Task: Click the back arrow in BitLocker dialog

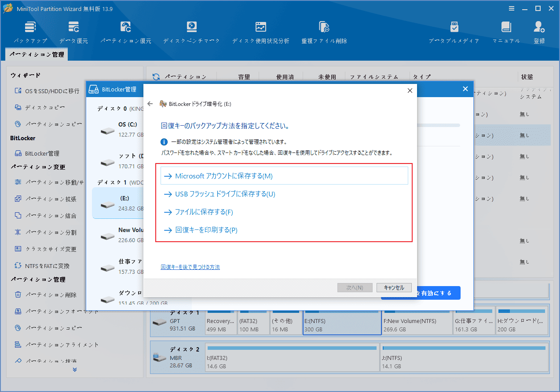Action: point(150,104)
